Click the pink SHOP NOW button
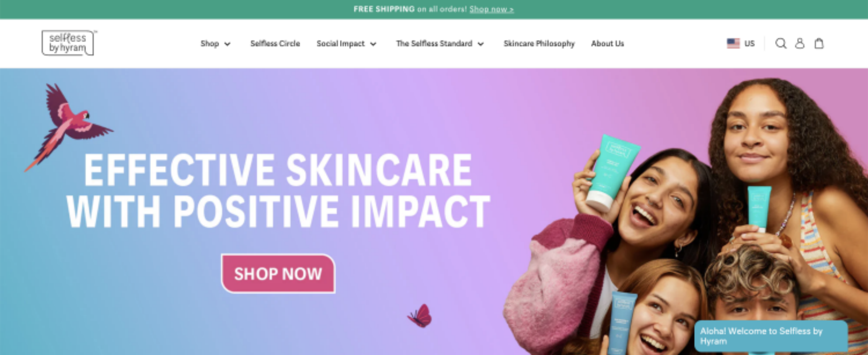 click(x=278, y=274)
